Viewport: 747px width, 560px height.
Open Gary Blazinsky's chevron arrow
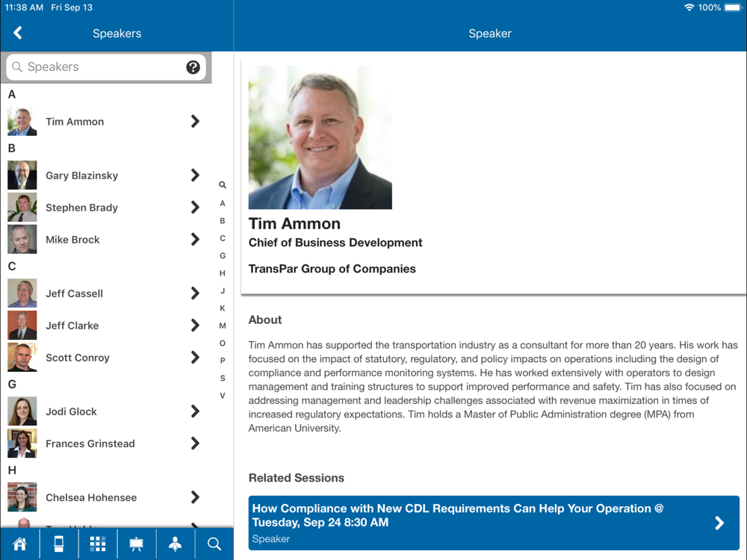[x=195, y=175]
